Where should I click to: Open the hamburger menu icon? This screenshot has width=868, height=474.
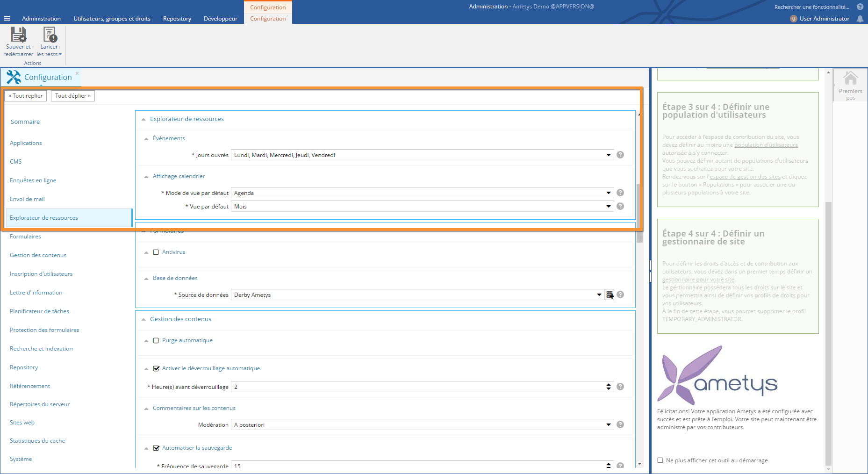[7, 19]
